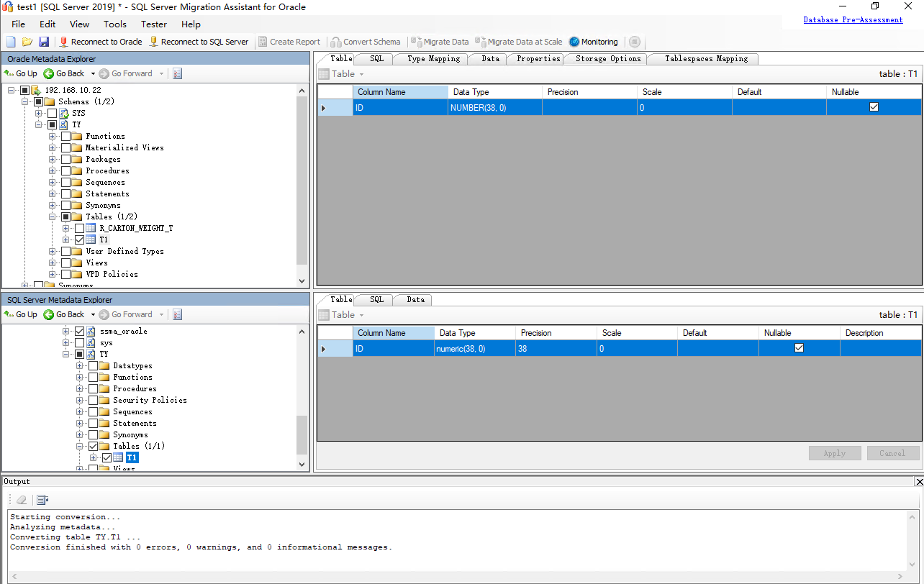Check the Functions checkbox under Oracle TY

pos(65,136)
